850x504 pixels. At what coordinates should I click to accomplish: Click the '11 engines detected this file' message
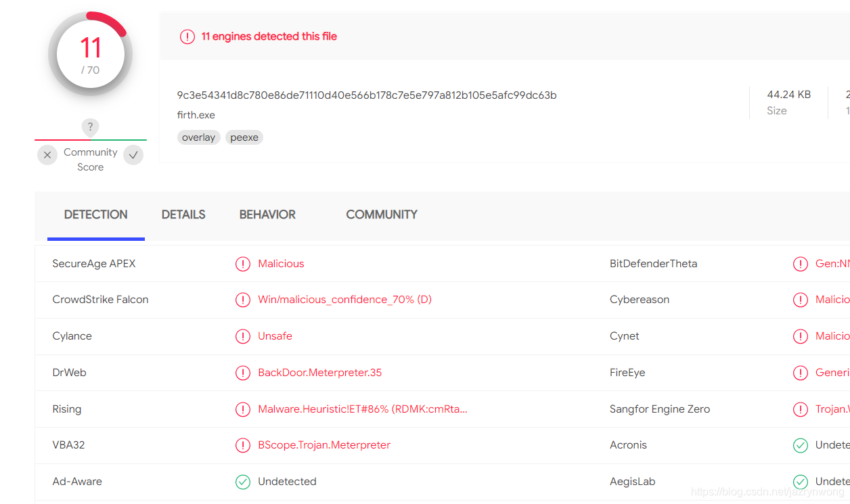pos(269,37)
